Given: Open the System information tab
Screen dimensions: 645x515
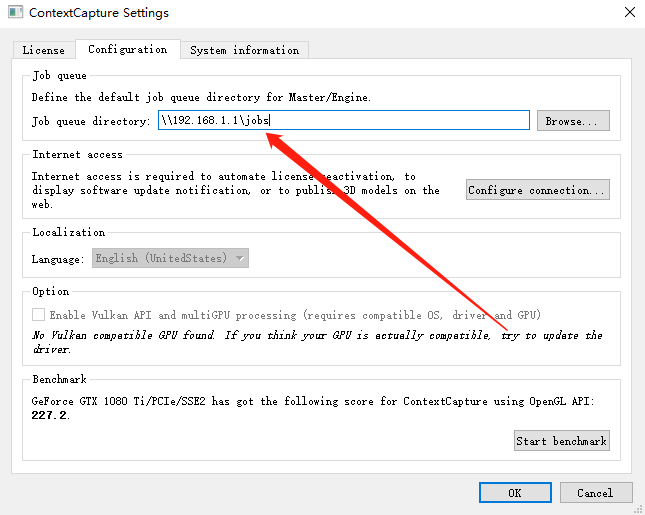Looking at the screenshot, I should 244,50.
